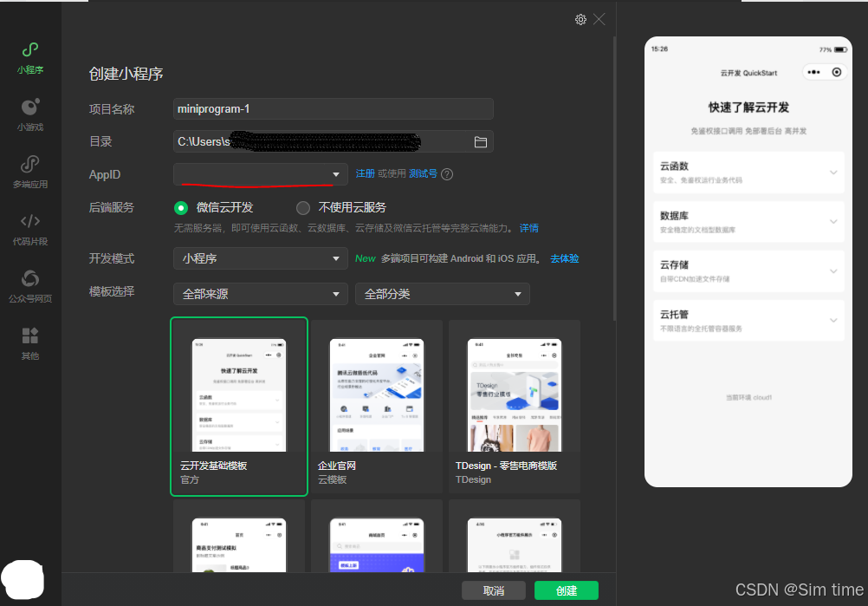Select 商城首页 template thumbnail in the bottom row
Screen dimensions: 868x606
pyautogui.click(x=377, y=544)
